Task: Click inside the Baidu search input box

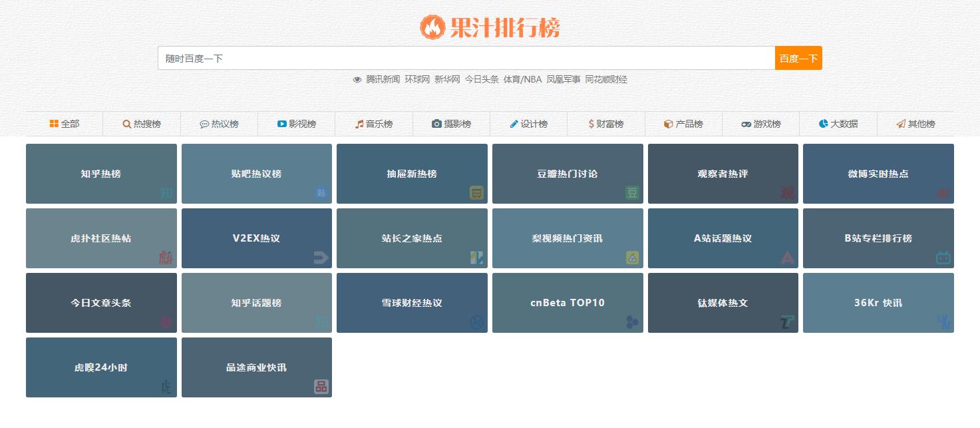Action: pyautogui.click(x=466, y=58)
